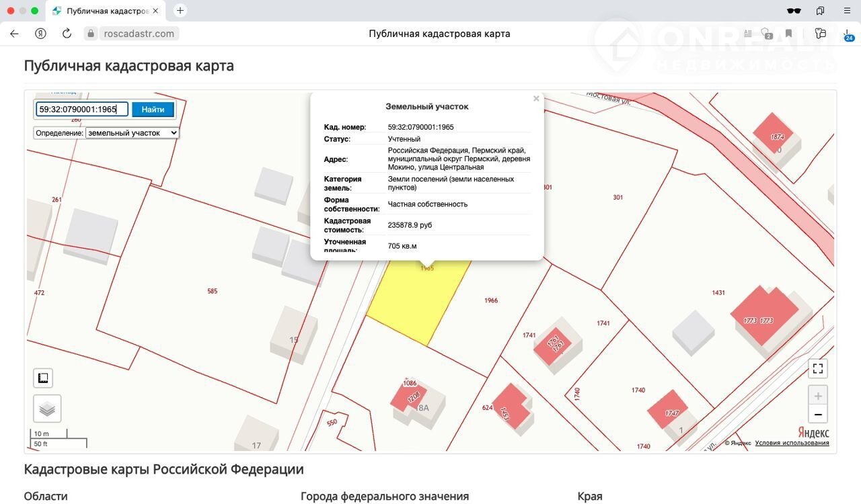Click the Найти search button

coord(153,110)
